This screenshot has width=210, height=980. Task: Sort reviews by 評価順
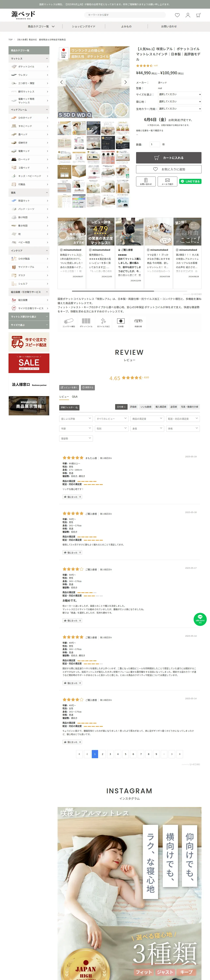coord(133,407)
